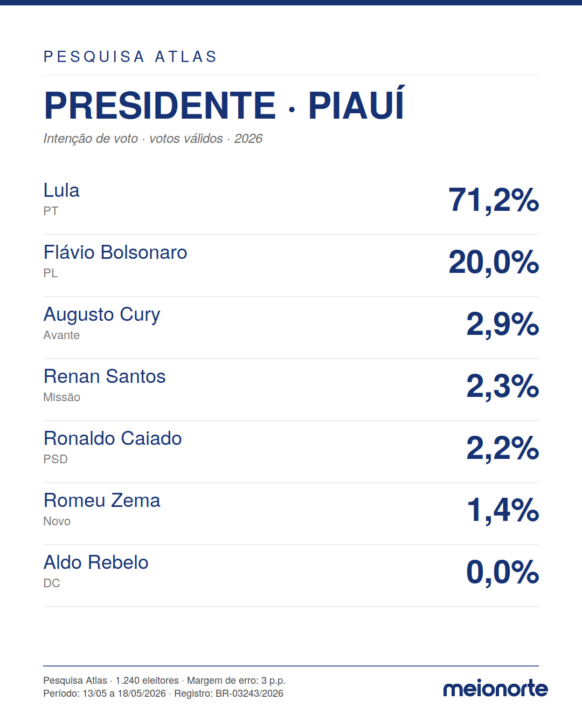Click Lula's 71,2% result
The height and width of the screenshot is (728, 582).
pyautogui.click(x=494, y=200)
